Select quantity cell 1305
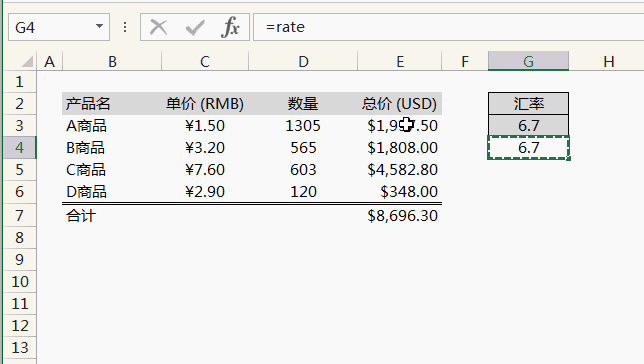 [303, 125]
